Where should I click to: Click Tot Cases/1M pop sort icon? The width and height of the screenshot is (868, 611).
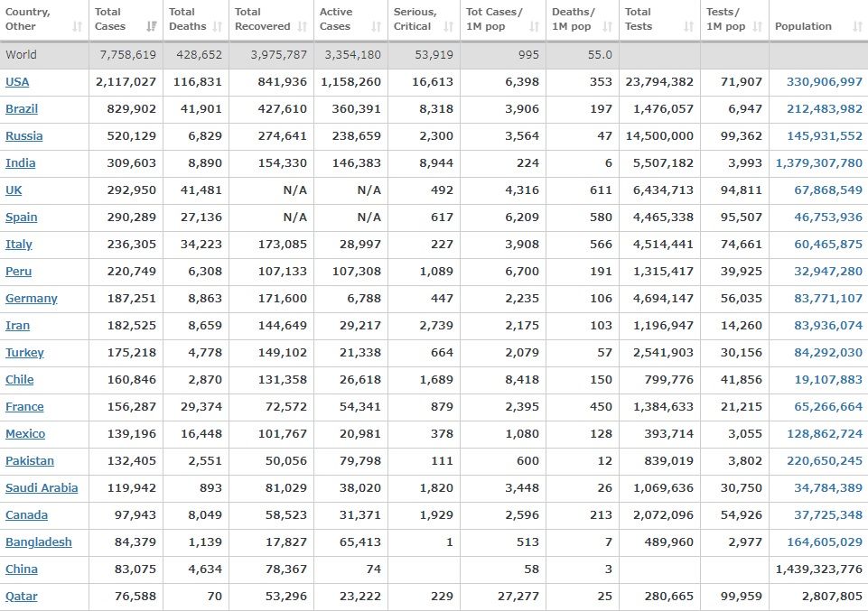click(534, 27)
